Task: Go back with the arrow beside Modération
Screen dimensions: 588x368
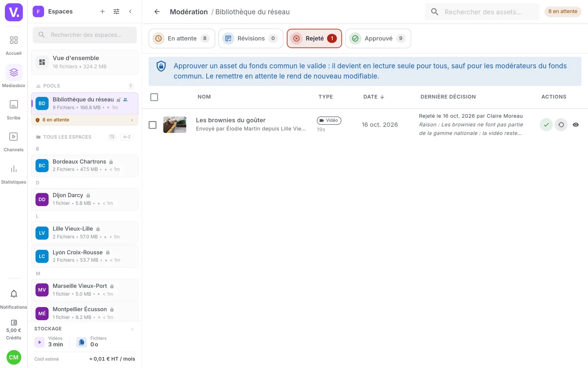Action: 157,12
